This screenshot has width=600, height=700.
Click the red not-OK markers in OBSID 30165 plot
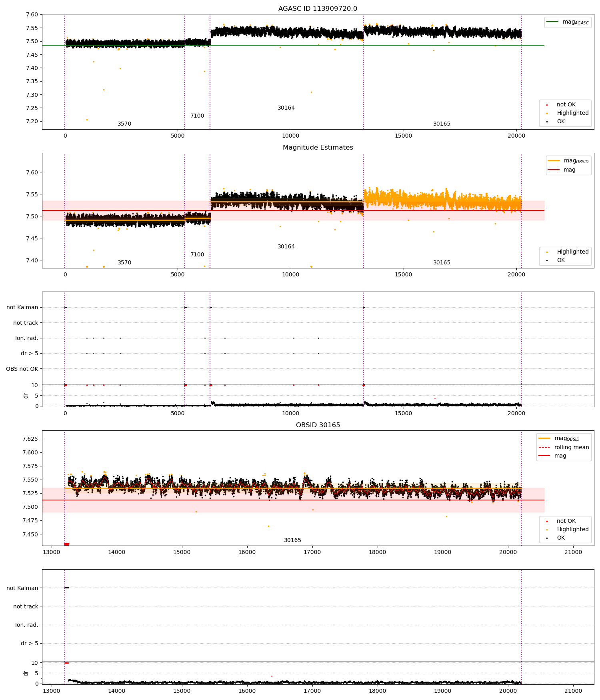tap(66, 544)
